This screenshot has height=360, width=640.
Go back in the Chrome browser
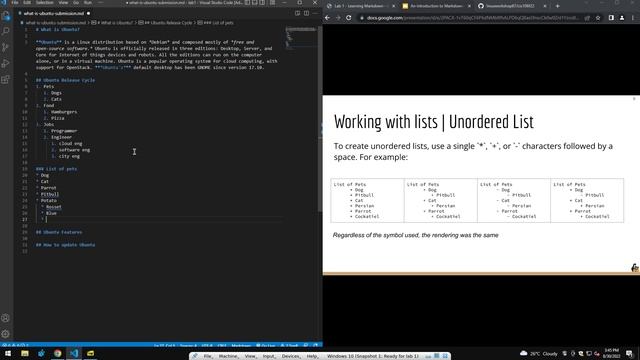327,18
